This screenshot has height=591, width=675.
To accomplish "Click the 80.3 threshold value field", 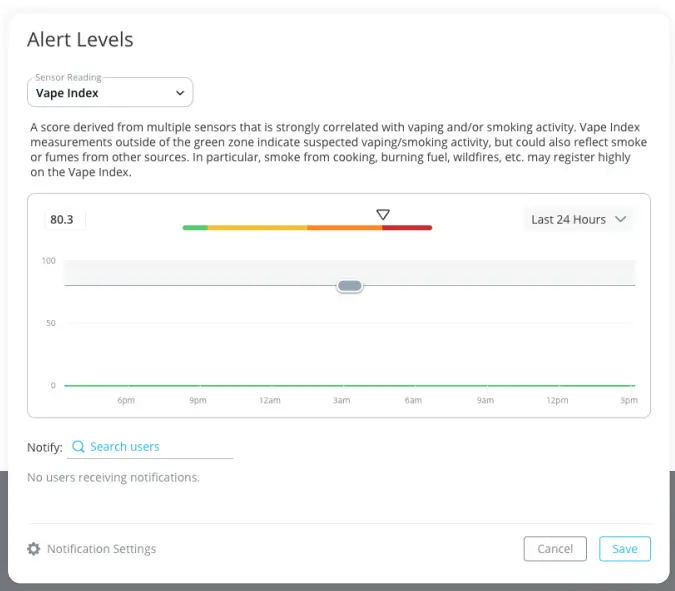I will click(x=64, y=219).
